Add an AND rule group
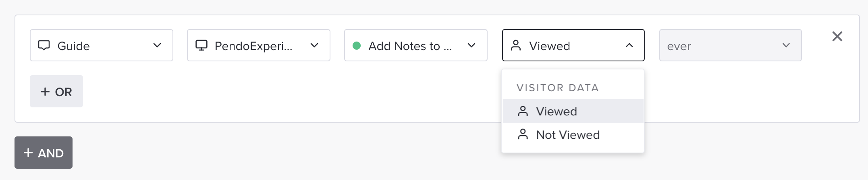This screenshot has width=868, height=180. point(44,153)
